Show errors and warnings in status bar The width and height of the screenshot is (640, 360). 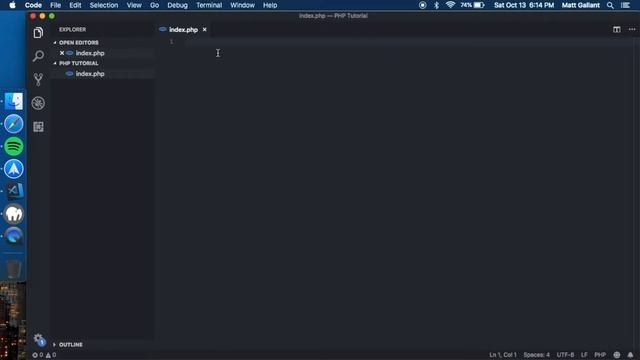pos(44,355)
